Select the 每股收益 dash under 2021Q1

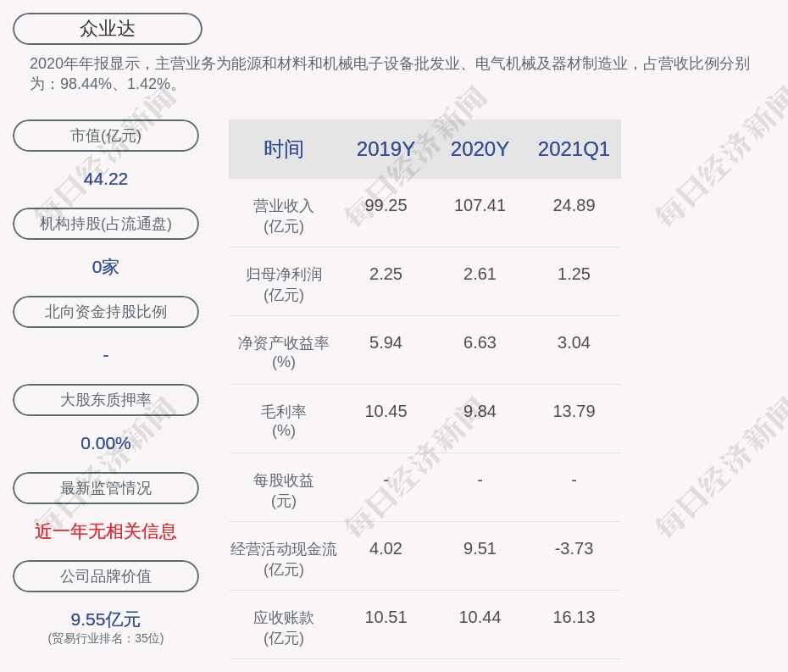tap(574, 480)
